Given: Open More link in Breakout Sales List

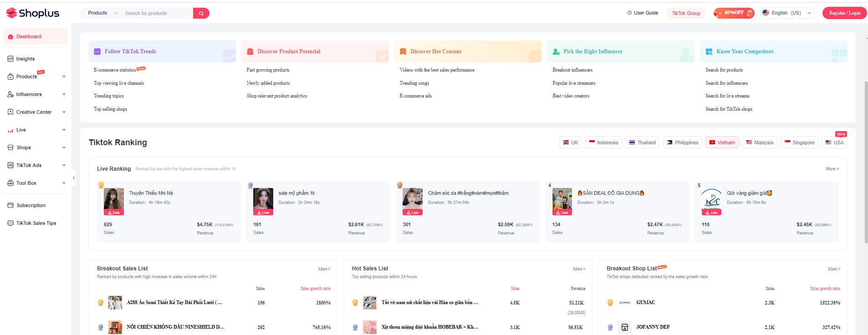Looking at the screenshot, I should coord(324,269).
